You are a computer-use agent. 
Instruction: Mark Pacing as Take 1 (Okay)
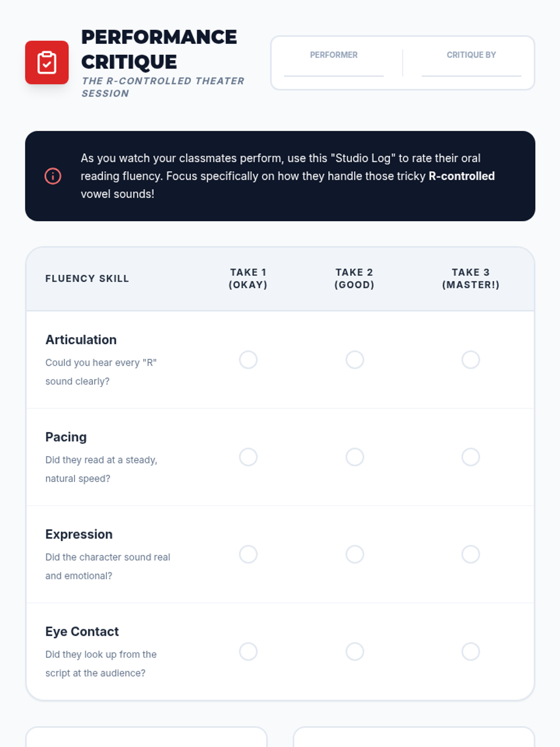click(248, 457)
